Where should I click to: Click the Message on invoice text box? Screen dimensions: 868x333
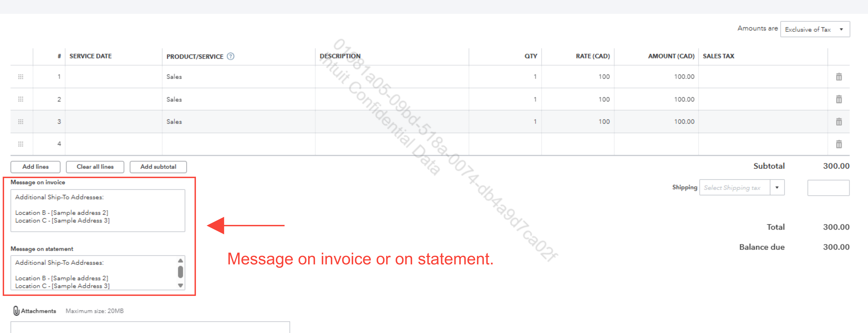coord(98,210)
